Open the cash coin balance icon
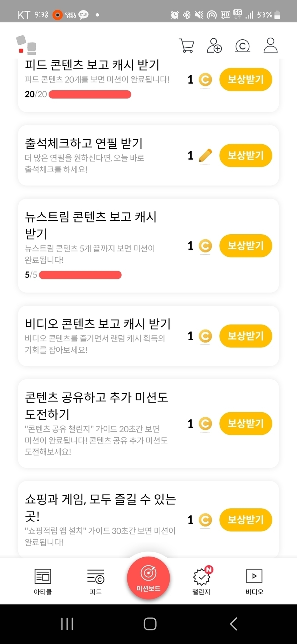Image resolution: width=297 pixels, height=644 pixels. (x=242, y=46)
